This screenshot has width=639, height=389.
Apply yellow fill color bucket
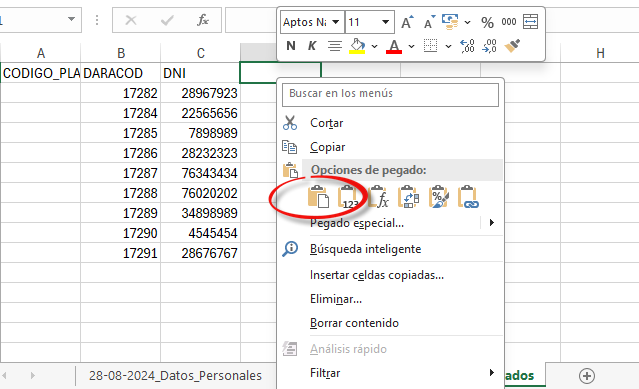[x=357, y=46]
